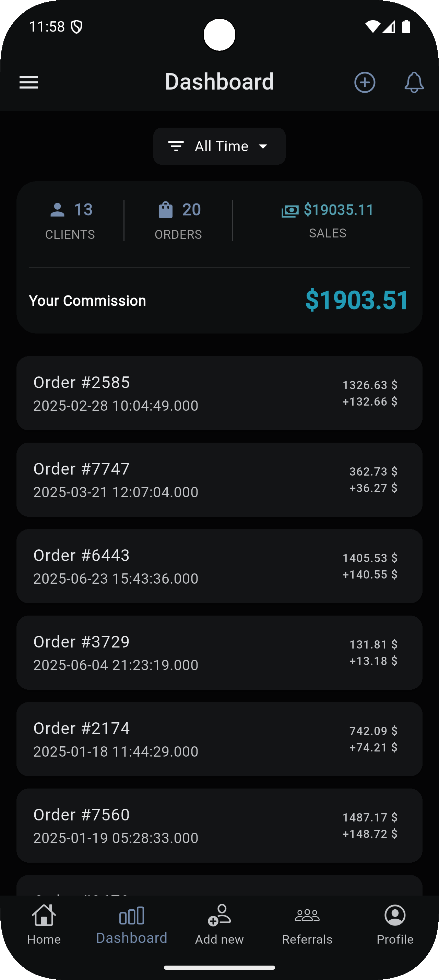Open notifications bell icon
439x980 pixels.
[x=414, y=82]
